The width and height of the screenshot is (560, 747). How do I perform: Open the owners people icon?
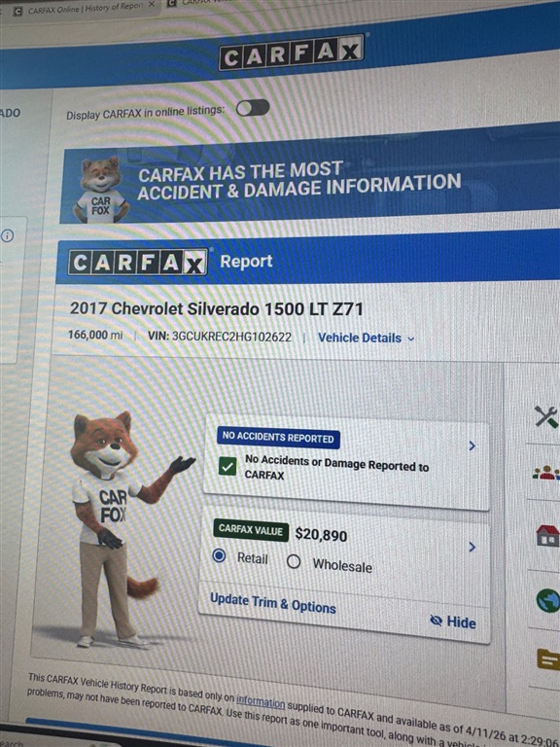[x=546, y=473]
